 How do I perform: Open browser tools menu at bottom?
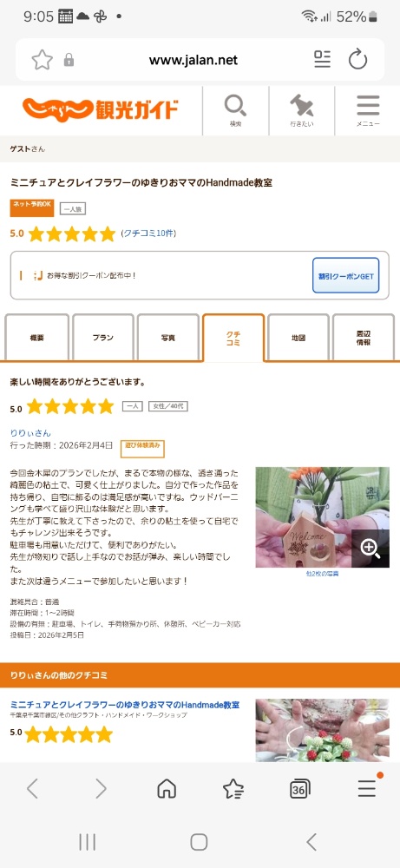click(367, 787)
